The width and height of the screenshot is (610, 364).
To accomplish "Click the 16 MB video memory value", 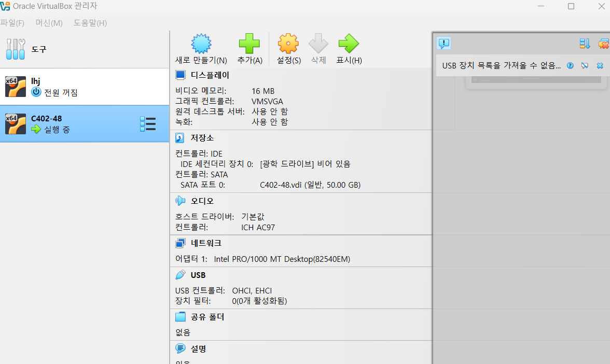I will pos(263,91).
